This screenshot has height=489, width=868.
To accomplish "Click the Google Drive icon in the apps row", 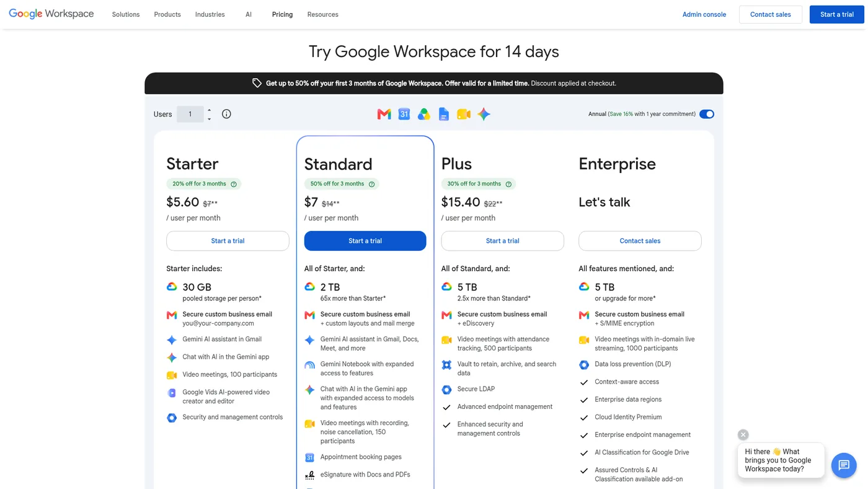I will click(424, 114).
